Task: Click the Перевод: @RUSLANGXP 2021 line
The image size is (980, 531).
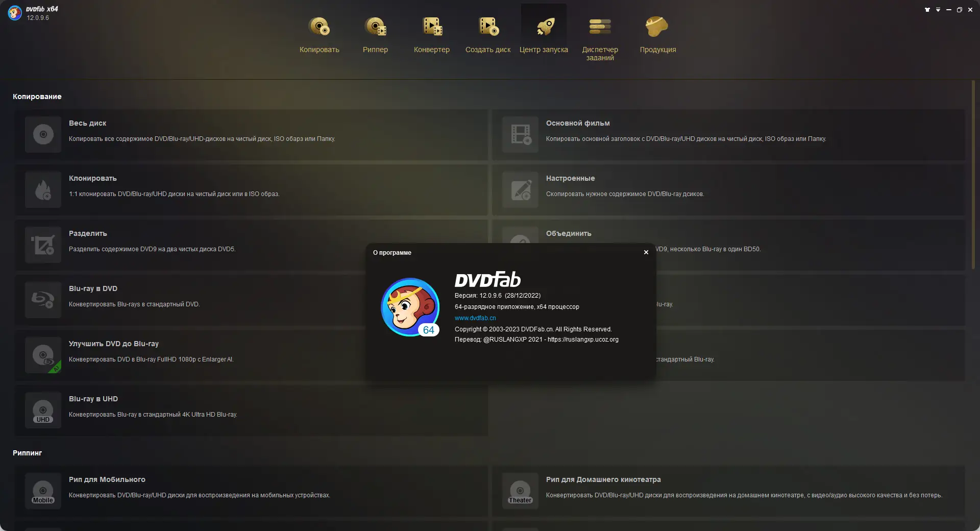Action: 536,340
